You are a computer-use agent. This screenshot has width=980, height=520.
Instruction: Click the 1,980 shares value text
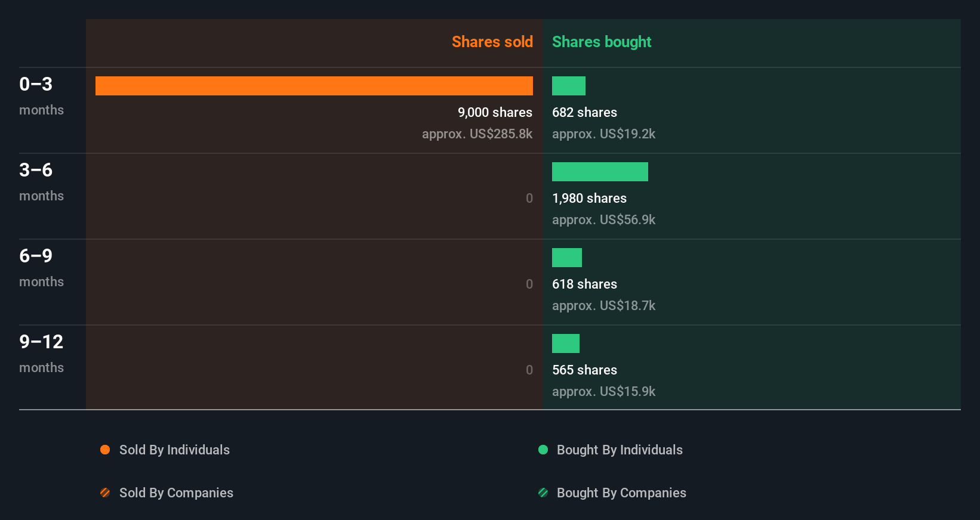point(589,198)
